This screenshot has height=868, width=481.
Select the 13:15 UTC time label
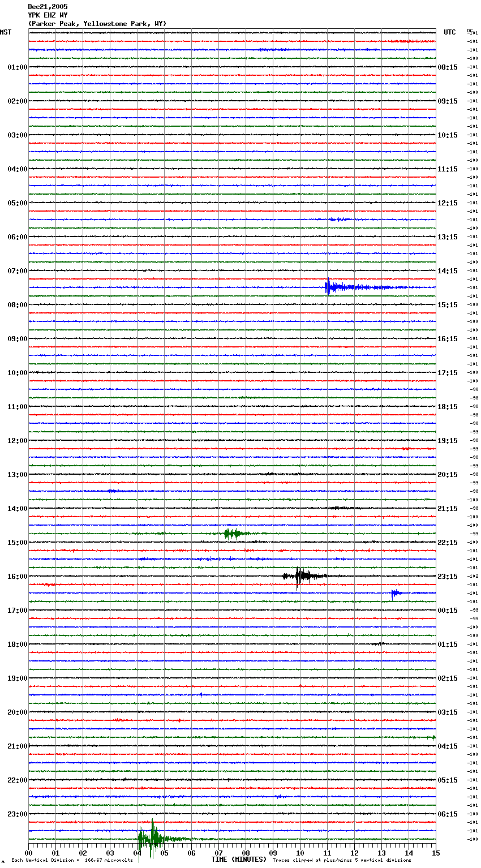coord(448,237)
